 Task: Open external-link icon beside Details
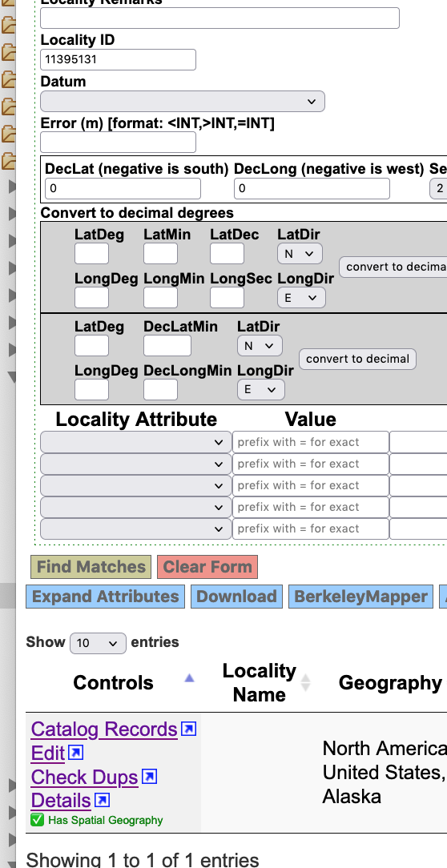(103, 801)
